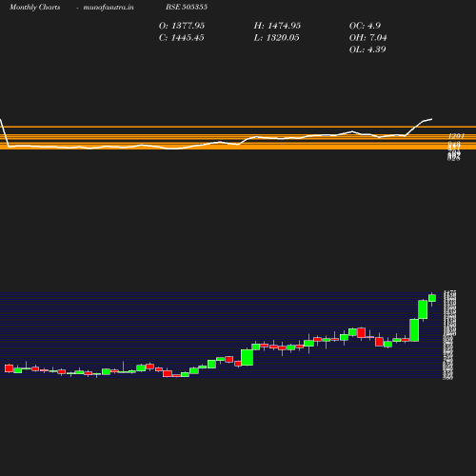Select the low value 'L: 1320.05'
Screen dimensions: 476x476
(x=276, y=38)
